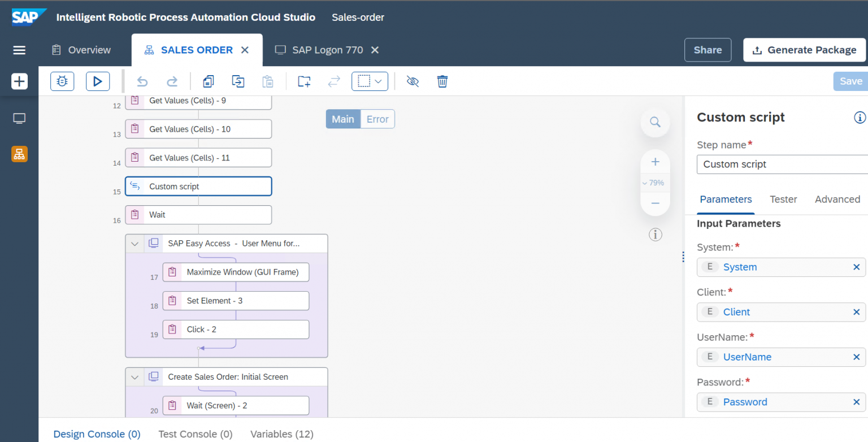Click the Generate Package button
Image resolution: width=868 pixels, height=442 pixels.
[804, 50]
